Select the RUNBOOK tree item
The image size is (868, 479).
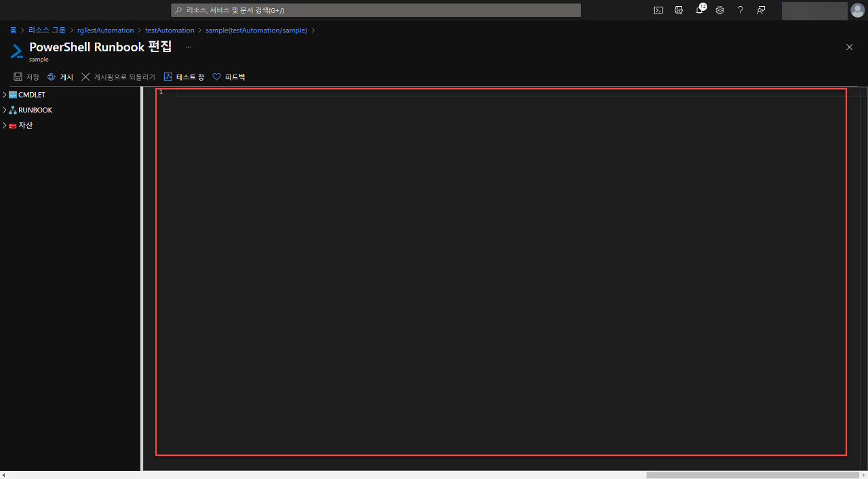35,110
